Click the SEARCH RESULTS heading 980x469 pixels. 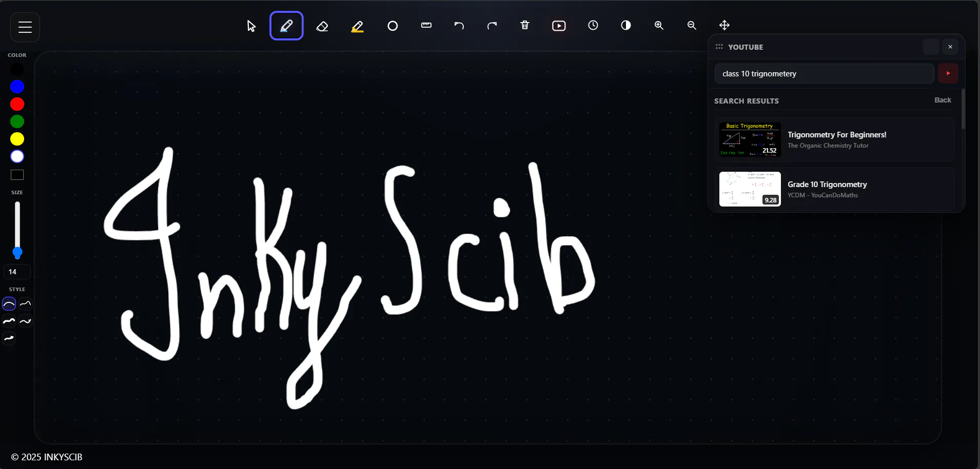click(x=747, y=101)
